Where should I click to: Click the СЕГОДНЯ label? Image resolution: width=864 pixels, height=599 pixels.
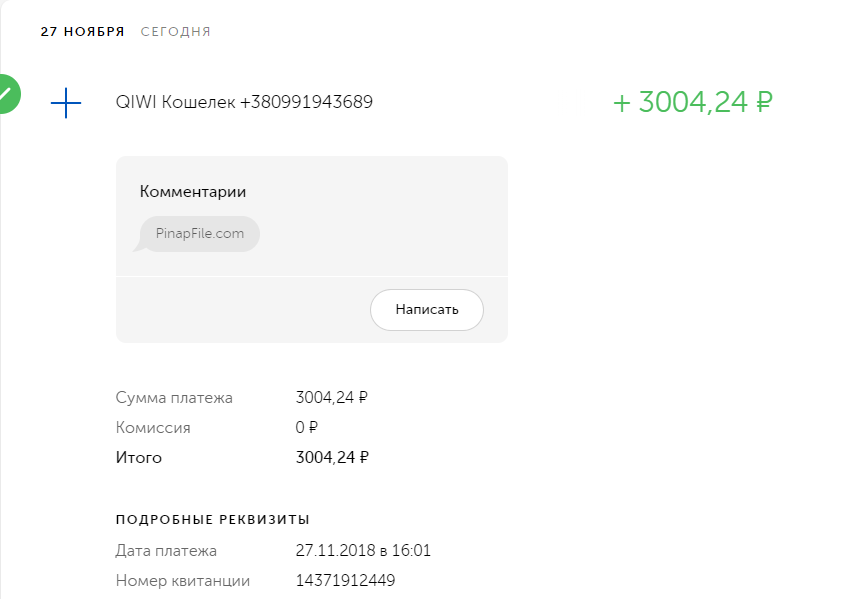[175, 32]
